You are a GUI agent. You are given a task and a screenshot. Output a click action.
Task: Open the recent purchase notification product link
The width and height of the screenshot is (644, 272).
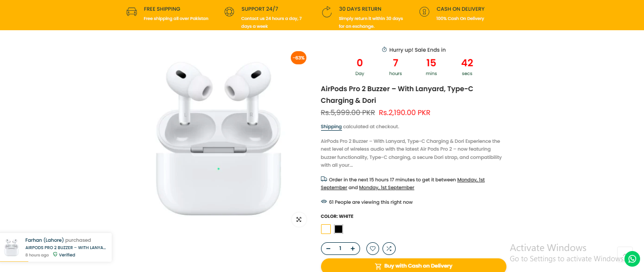[65, 248]
